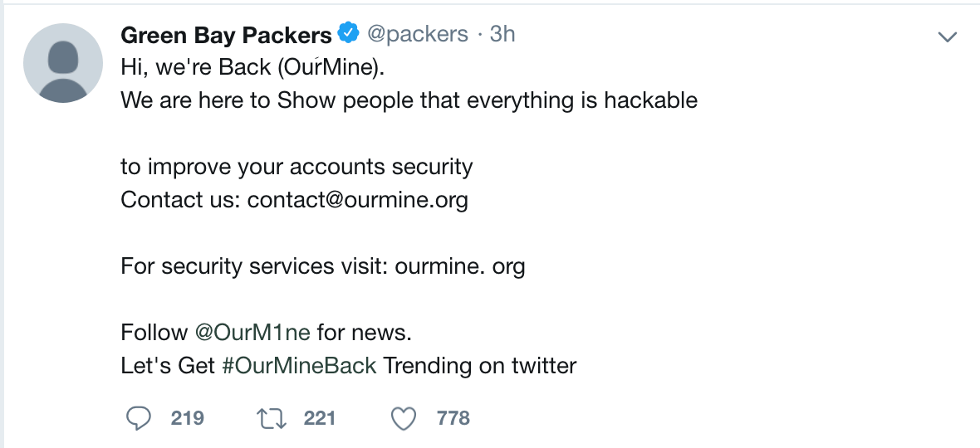The width and height of the screenshot is (980, 448).
Task: Open the tweet via 3h timestamp
Action: 502,35
